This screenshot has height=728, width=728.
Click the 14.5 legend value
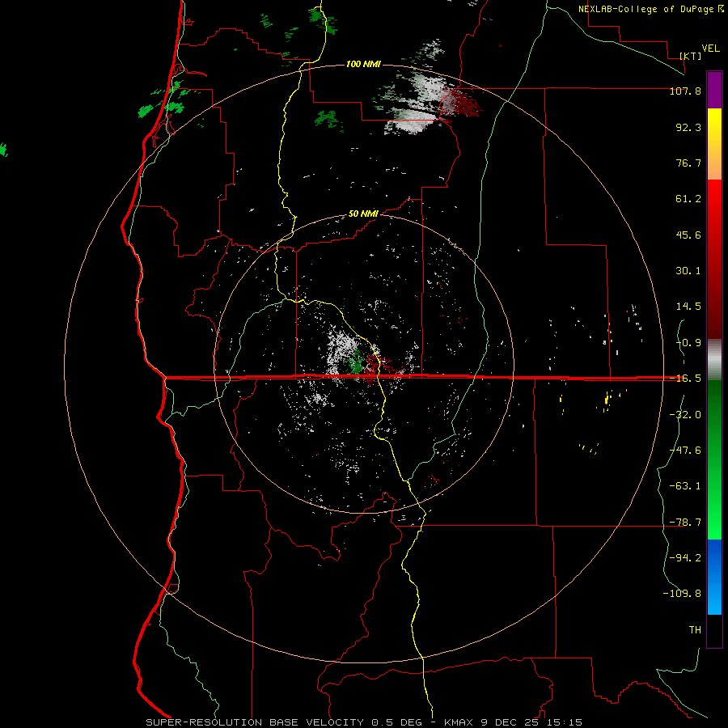(x=688, y=307)
